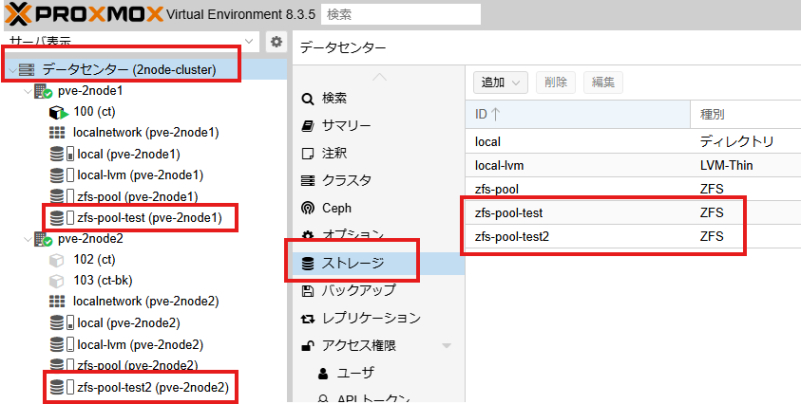Click the ストレージ database icon

(x=308, y=264)
